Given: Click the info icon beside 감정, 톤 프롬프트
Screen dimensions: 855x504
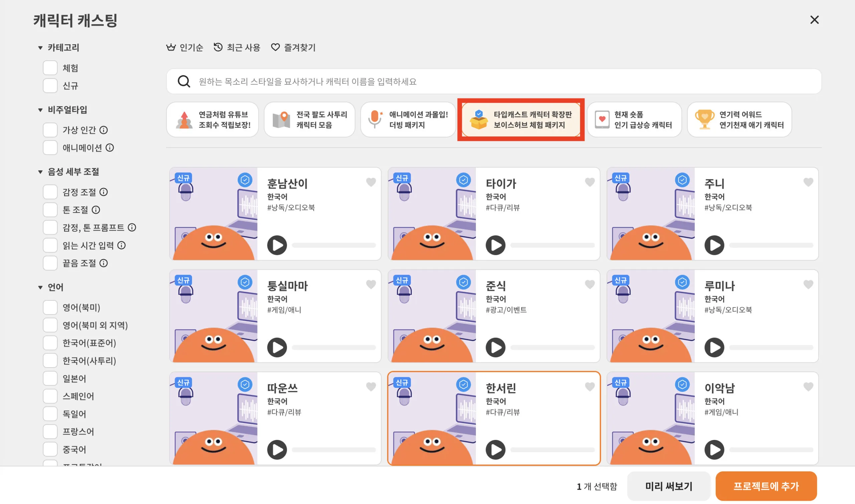Looking at the screenshot, I should (132, 228).
